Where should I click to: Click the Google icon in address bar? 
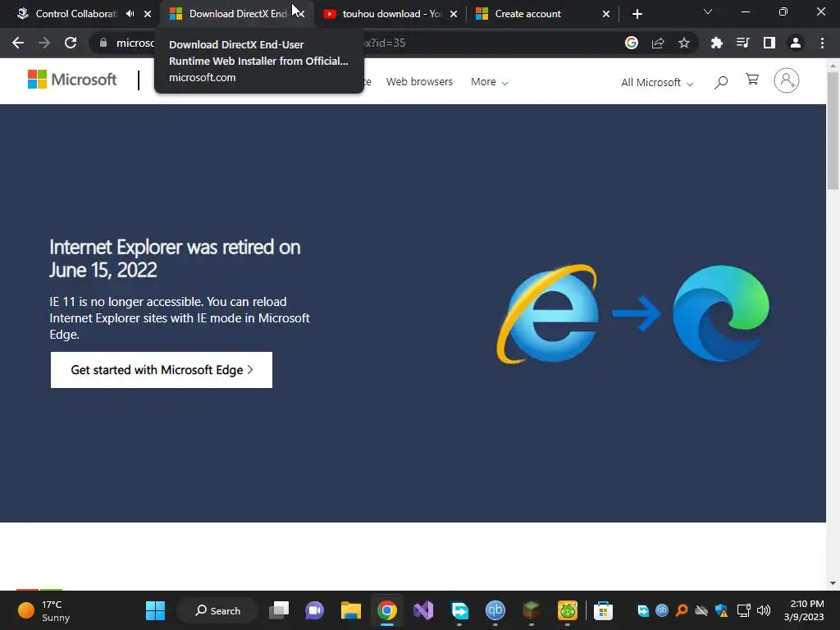[x=632, y=43]
